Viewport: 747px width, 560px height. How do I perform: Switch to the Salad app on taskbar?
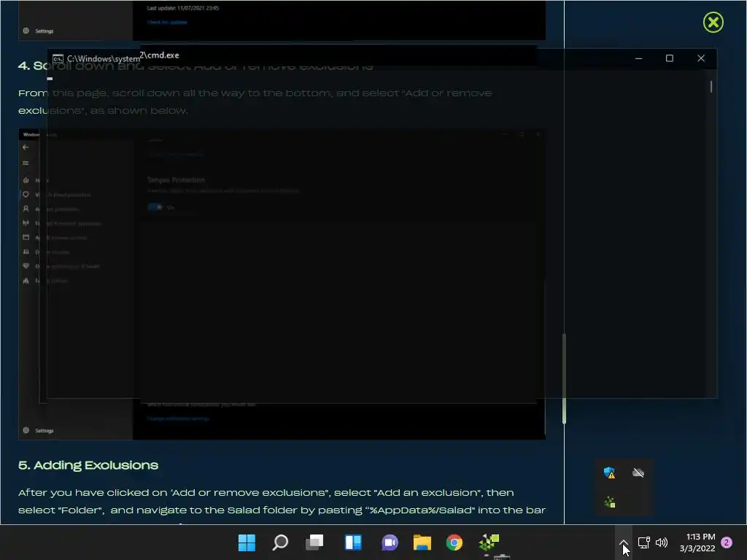tap(489, 542)
